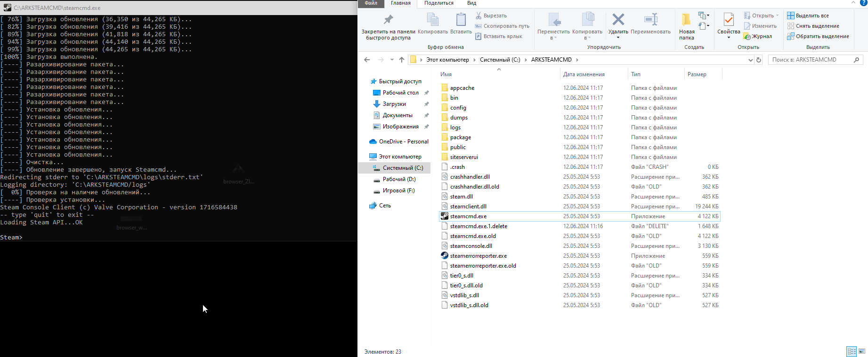Click Вставить ярлык in the ribbon
Viewport: 868px width, 357px height.
pos(499,36)
